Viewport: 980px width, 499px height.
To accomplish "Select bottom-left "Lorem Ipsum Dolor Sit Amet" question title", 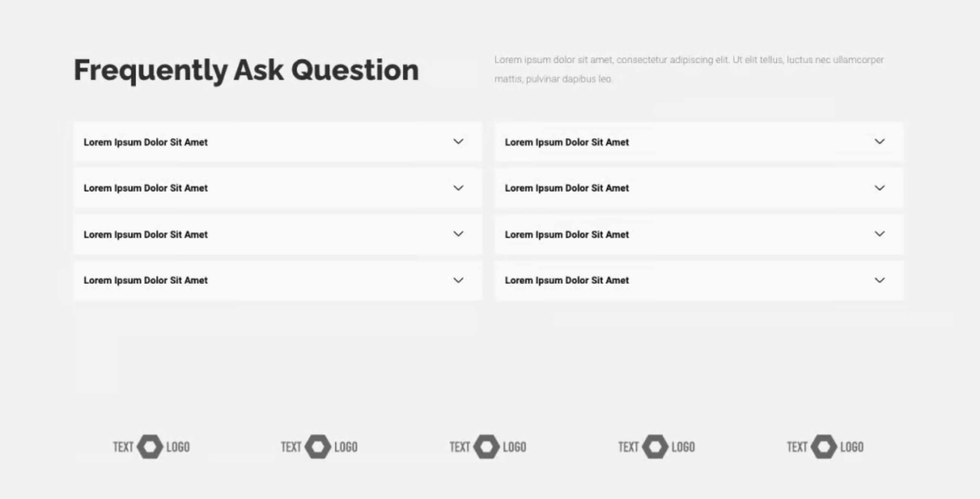I will (x=146, y=280).
